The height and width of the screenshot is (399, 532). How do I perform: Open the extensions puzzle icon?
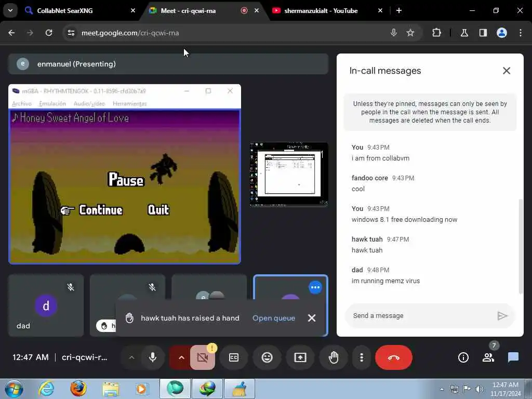436,33
